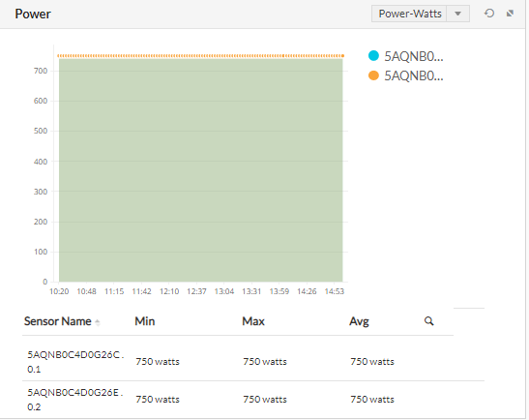The width and height of the screenshot is (529, 420).
Task: Click Min 750 watts for sensor 26C
Action: 158,362
